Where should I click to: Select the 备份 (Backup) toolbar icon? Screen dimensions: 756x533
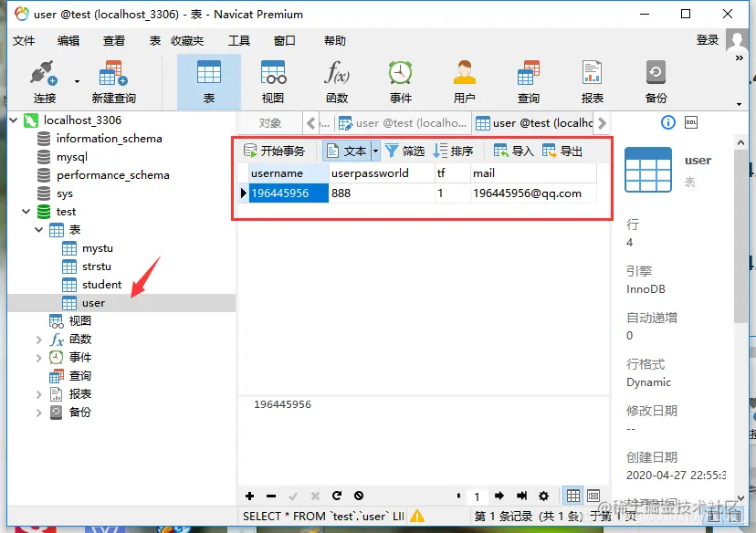[x=656, y=79]
